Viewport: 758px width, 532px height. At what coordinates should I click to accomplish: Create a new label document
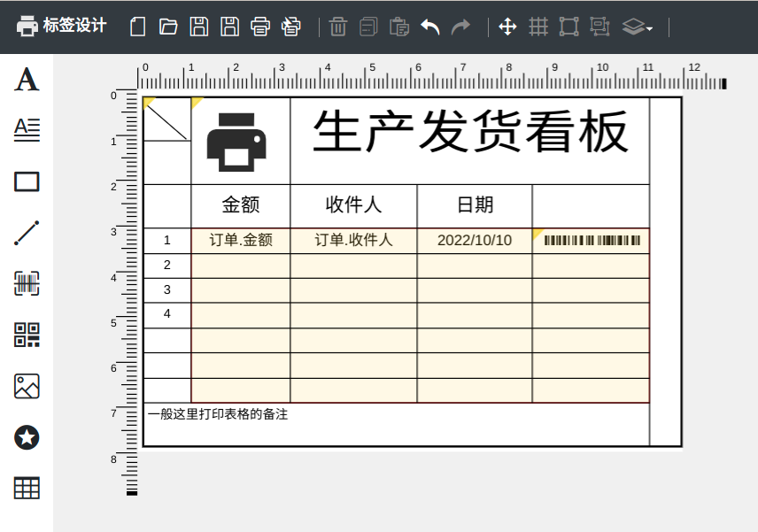tap(136, 27)
